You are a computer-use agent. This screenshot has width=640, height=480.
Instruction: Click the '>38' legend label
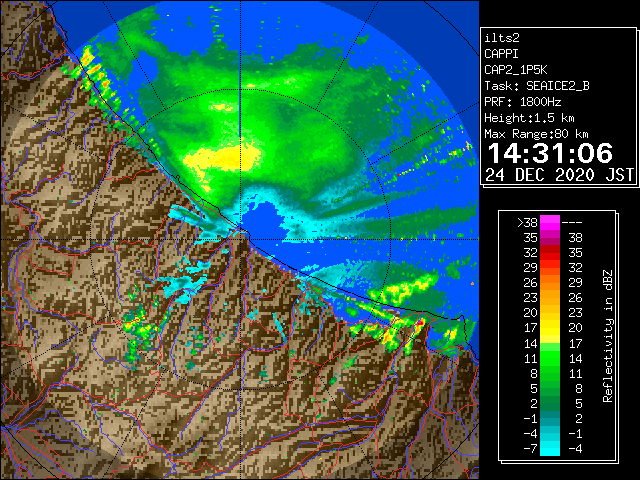pyautogui.click(x=527, y=223)
